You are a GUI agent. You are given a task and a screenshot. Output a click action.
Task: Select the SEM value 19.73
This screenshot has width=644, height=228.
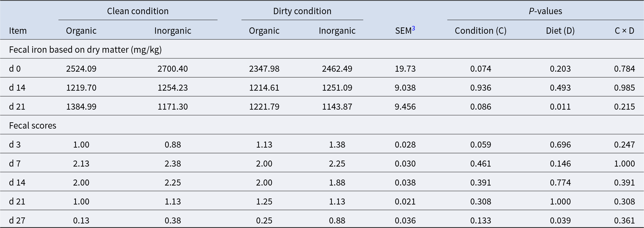coord(405,69)
